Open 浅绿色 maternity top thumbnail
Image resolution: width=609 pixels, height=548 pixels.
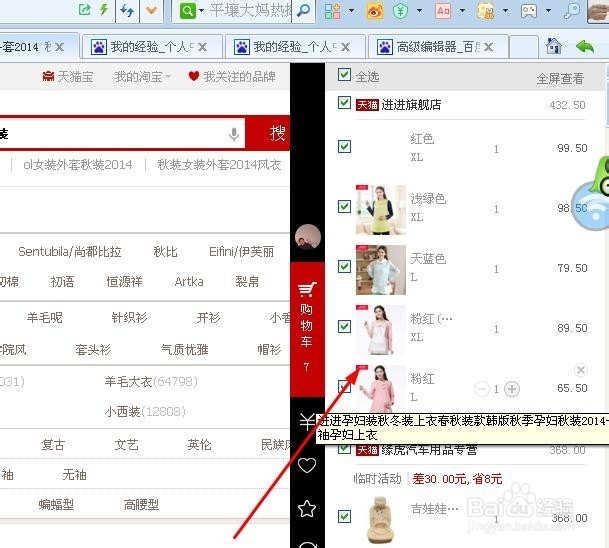pyautogui.click(x=381, y=210)
